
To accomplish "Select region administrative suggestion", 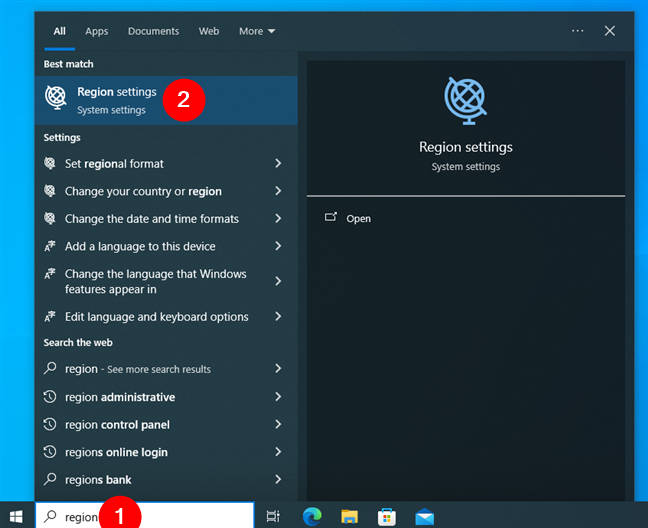I will click(x=166, y=397).
